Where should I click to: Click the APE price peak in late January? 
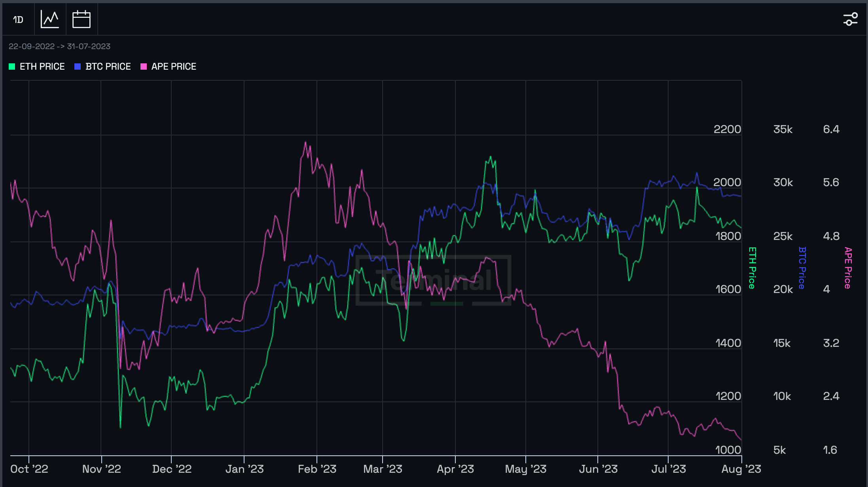pyautogui.click(x=305, y=142)
